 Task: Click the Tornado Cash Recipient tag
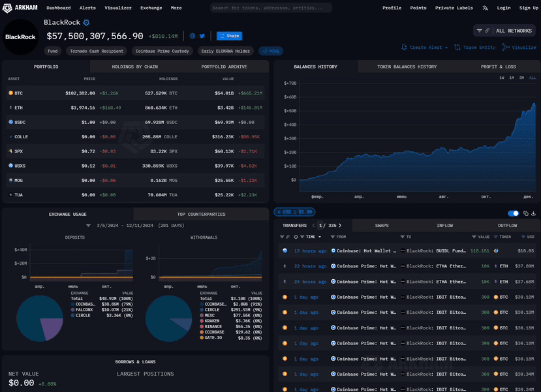[x=97, y=51]
